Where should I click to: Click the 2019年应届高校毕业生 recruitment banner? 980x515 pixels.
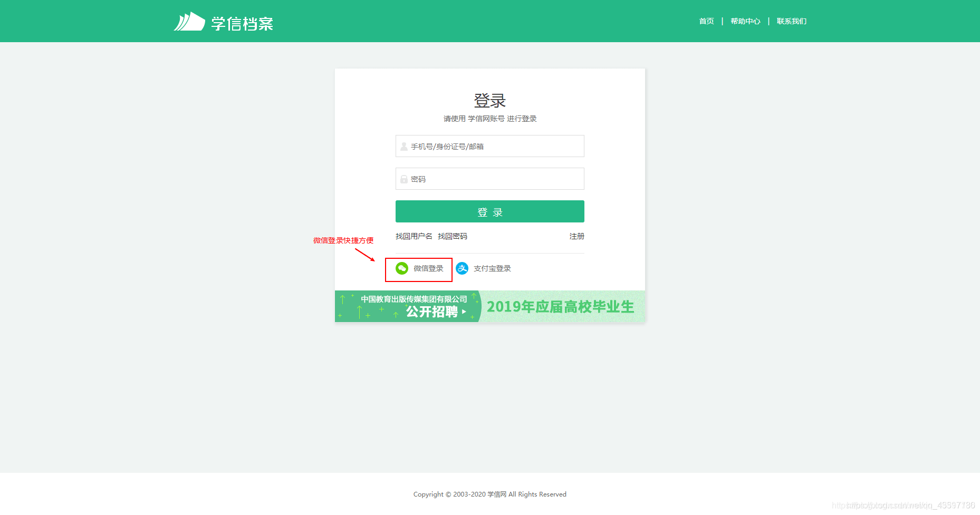[x=560, y=307]
